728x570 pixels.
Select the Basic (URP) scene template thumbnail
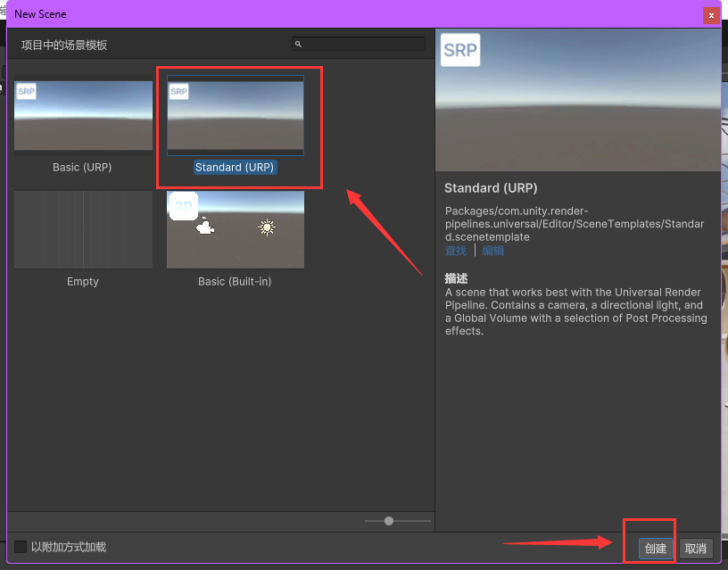click(x=83, y=117)
